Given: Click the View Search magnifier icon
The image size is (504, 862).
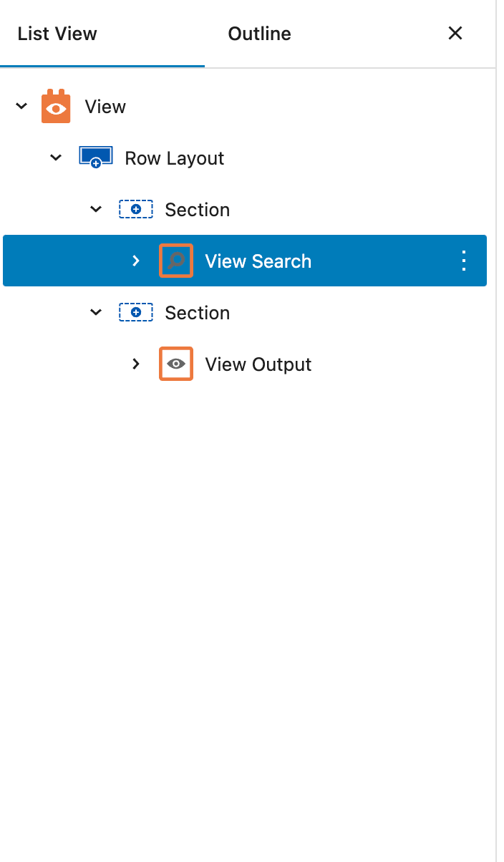Looking at the screenshot, I should 176,261.
